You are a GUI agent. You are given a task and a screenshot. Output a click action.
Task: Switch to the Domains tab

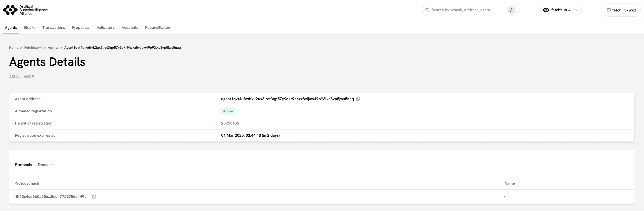coord(45,165)
